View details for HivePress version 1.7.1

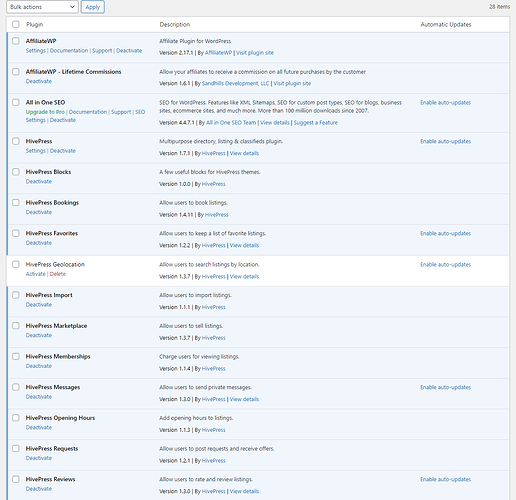(244, 153)
